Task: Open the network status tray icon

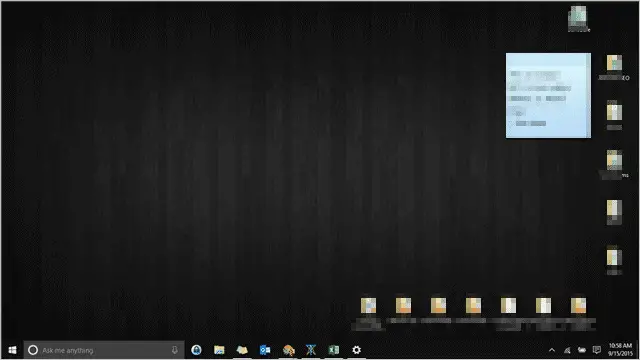Action: coord(567,350)
